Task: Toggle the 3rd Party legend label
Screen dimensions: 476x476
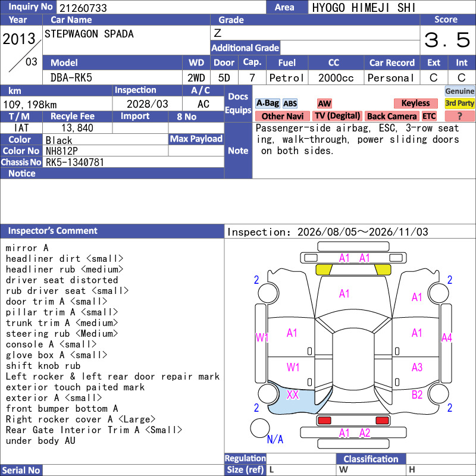Action: click(x=459, y=104)
